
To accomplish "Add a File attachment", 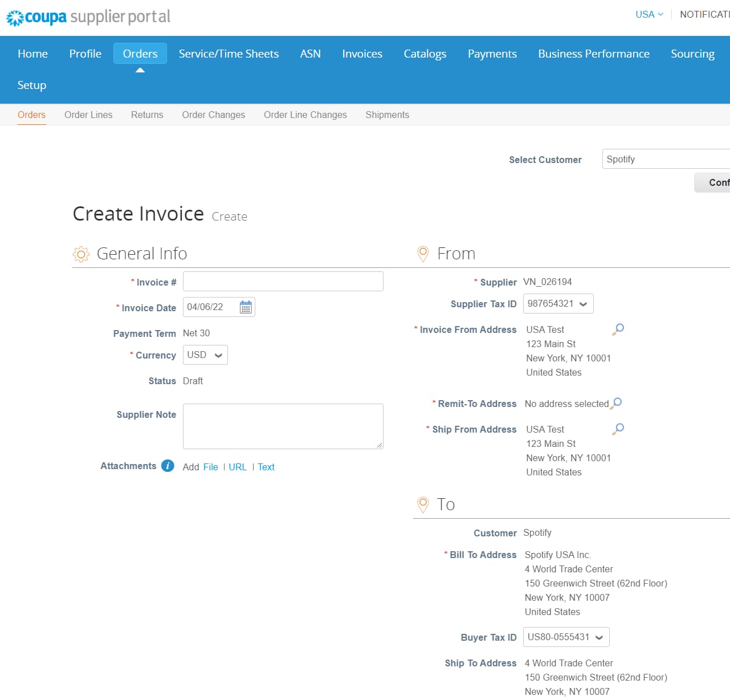I will [x=210, y=467].
